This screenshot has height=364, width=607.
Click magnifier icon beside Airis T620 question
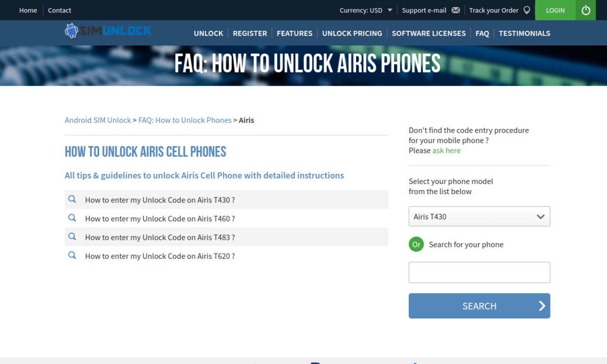72,255
